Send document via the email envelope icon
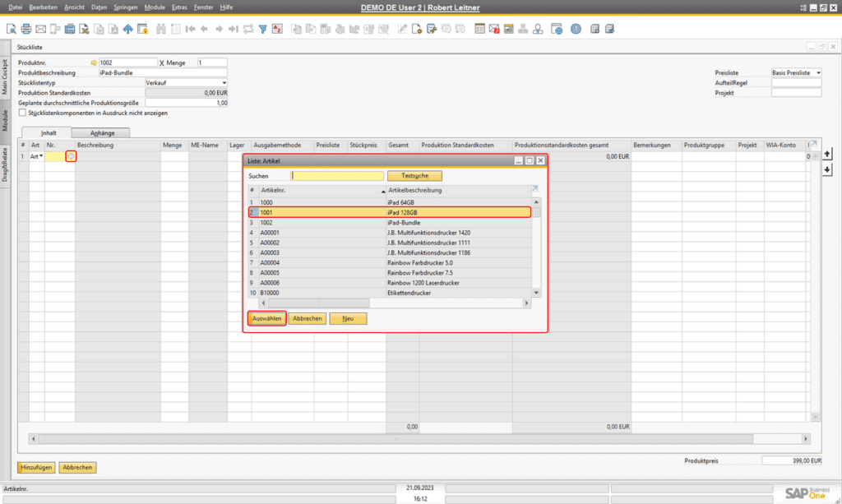The width and height of the screenshot is (842, 504). pyautogui.click(x=40, y=29)
